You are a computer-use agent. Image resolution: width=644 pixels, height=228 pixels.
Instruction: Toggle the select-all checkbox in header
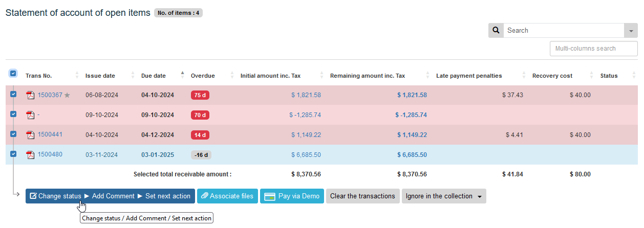(13, 74)
